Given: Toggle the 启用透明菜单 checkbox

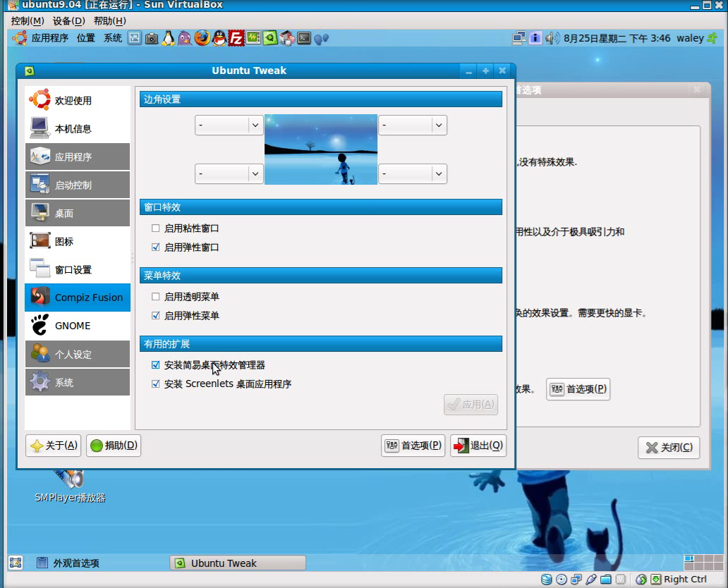Looking at the screenshot, I should pos(155,297).
